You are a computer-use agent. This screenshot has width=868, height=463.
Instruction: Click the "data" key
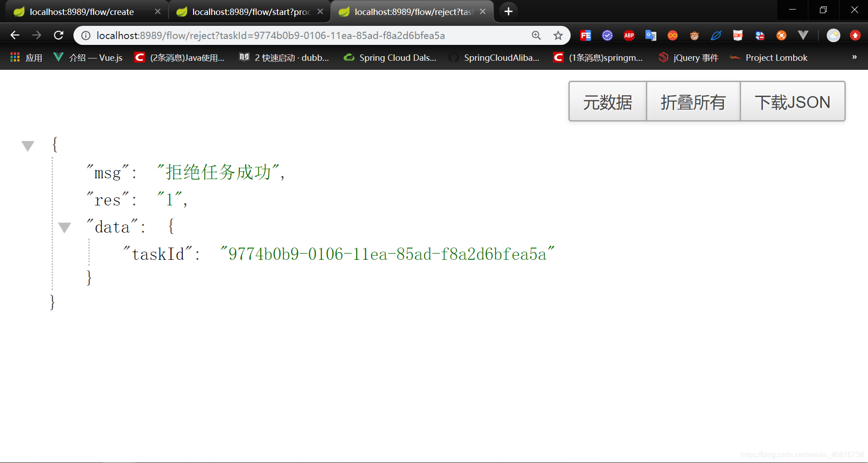[112, 227]
